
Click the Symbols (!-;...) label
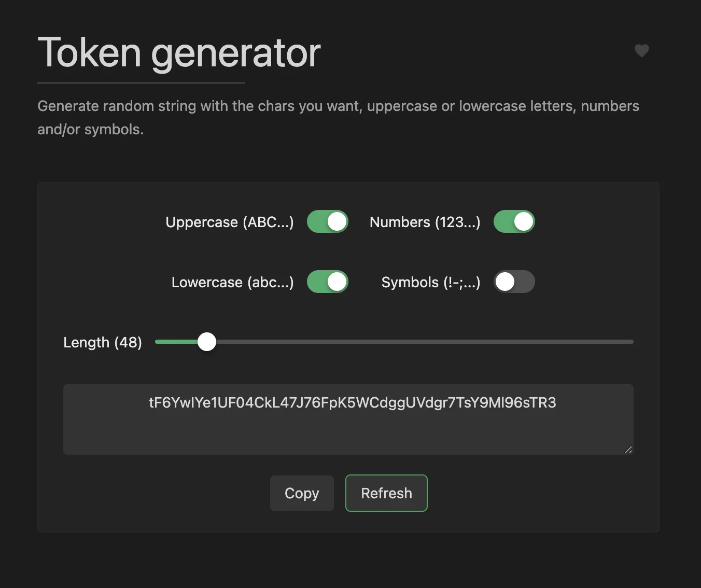(430, 282)
